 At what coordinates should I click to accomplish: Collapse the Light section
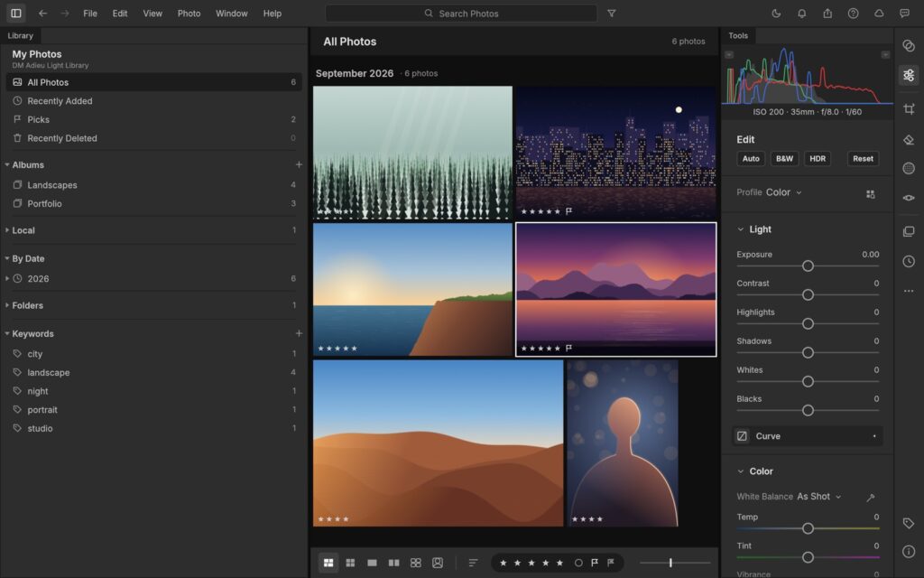click(740, 229)
